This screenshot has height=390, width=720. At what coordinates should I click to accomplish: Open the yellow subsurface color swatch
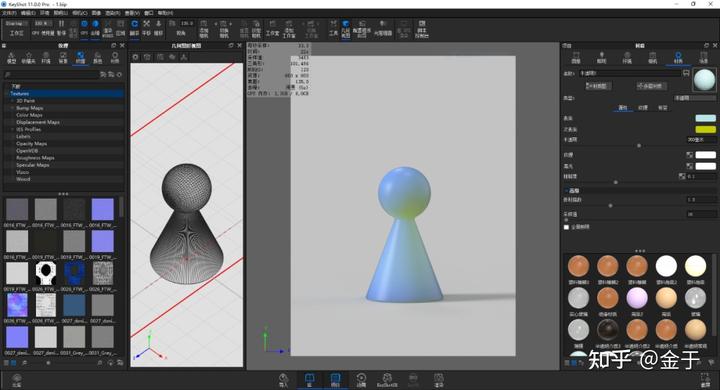pyautogui.click(x=705, y=130)
